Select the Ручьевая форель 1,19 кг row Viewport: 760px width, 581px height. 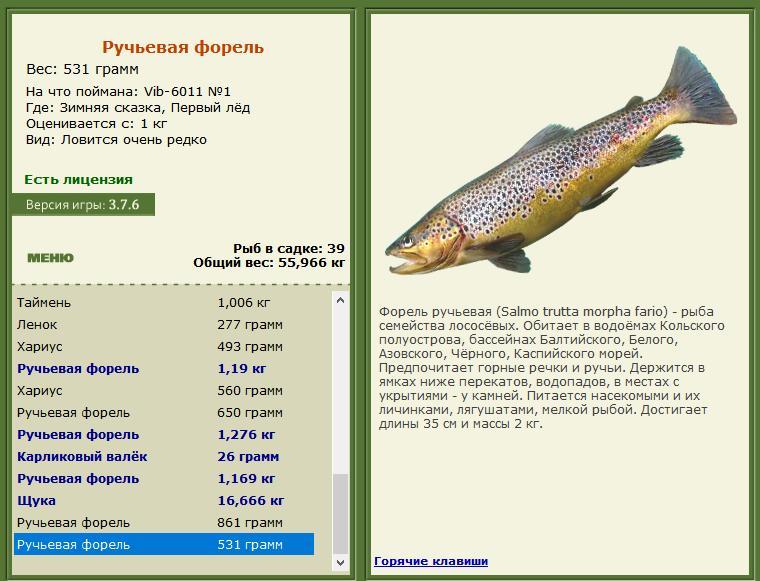click(164, 369)
